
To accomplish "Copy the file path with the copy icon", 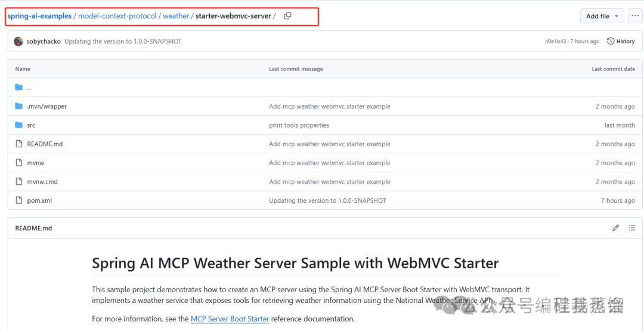I will [x=287, y=16].
